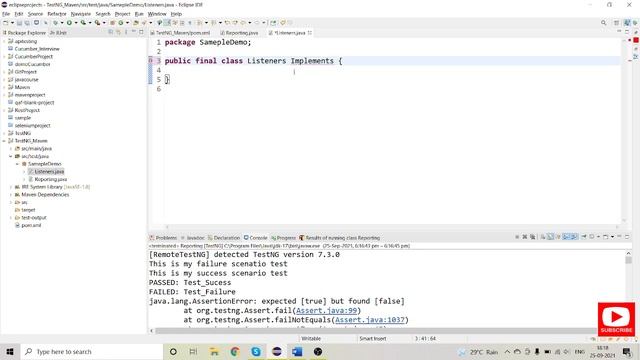Open Chrome from the Windows taskbar
The image size is (640, 360).
pyautogui.click(x=235, y=351)
